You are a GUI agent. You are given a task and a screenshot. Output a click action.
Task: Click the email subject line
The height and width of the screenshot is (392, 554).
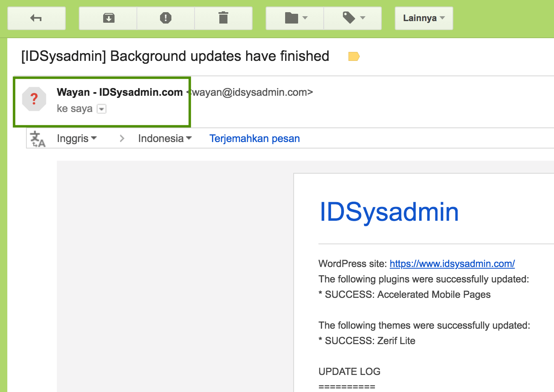[175, 56]
